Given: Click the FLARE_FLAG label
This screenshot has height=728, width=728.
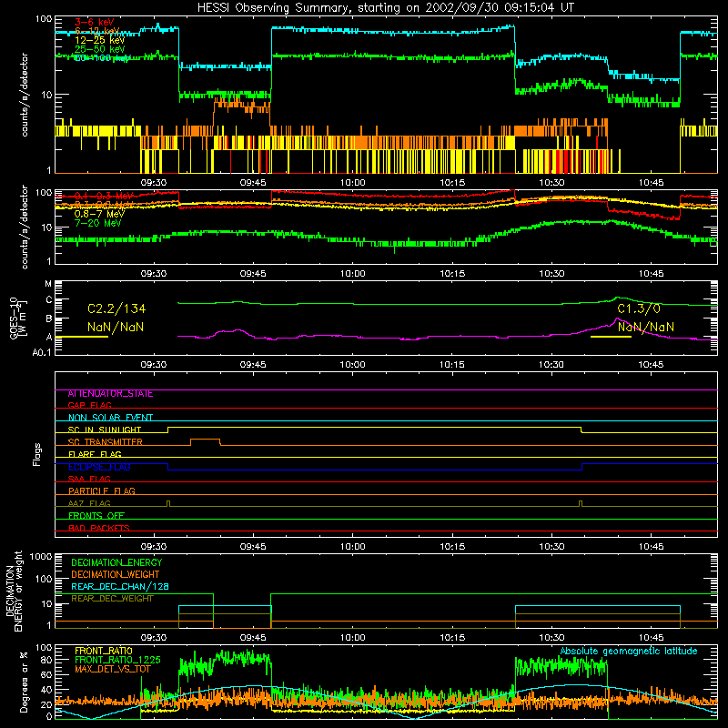Looking at the screenshot, I should tap(95, 454).
